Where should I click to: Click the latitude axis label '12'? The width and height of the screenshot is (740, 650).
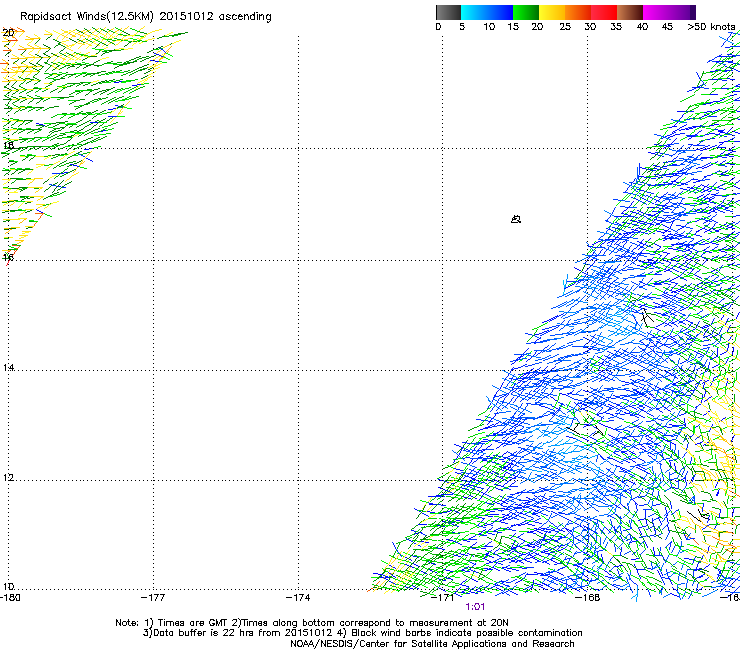pos(8,477)
